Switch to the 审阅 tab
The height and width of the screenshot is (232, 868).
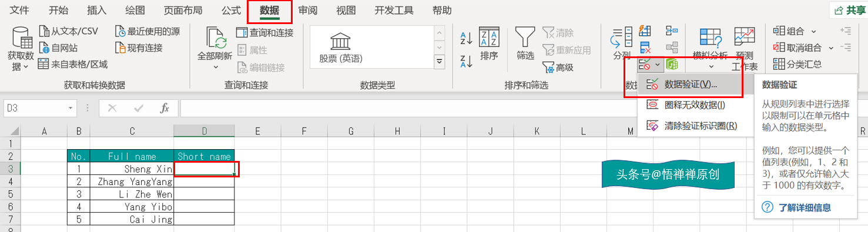(x=307, y=10)
